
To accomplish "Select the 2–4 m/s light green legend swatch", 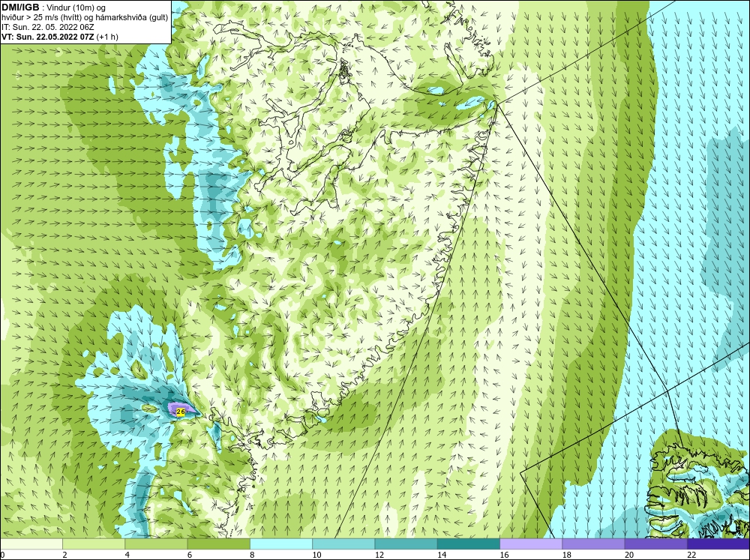I will [x=94, y=544].
